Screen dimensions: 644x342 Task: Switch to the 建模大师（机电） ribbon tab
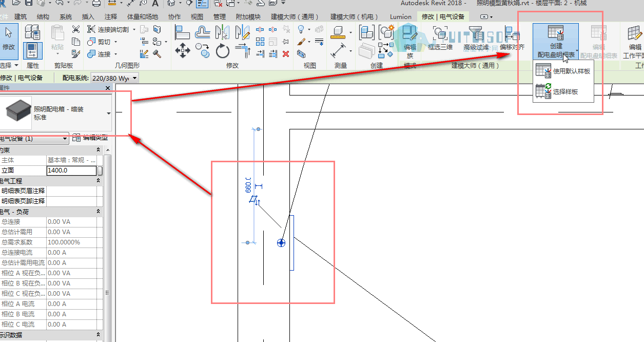(x=354, y=16)
